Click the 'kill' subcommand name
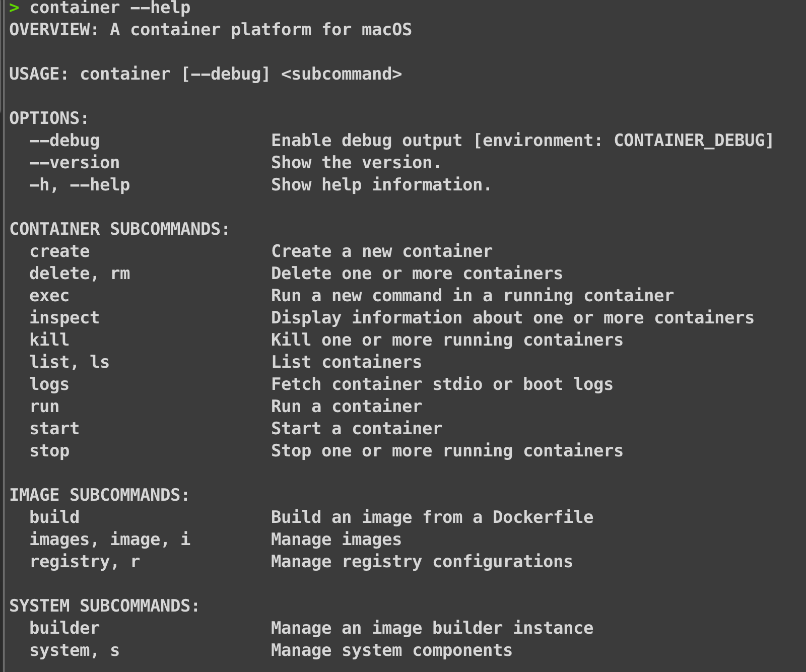 point(49,340)
